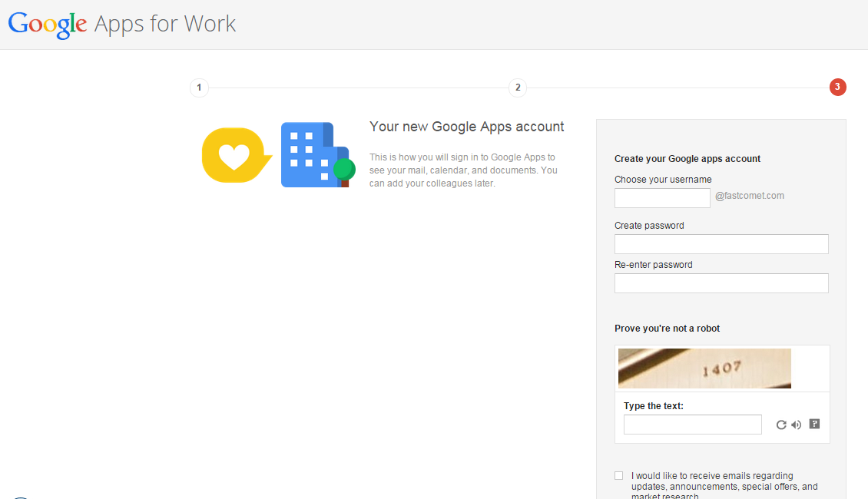Click the Apps for Work header text
This screenshot has height=499, width=868.
(164, 24)
